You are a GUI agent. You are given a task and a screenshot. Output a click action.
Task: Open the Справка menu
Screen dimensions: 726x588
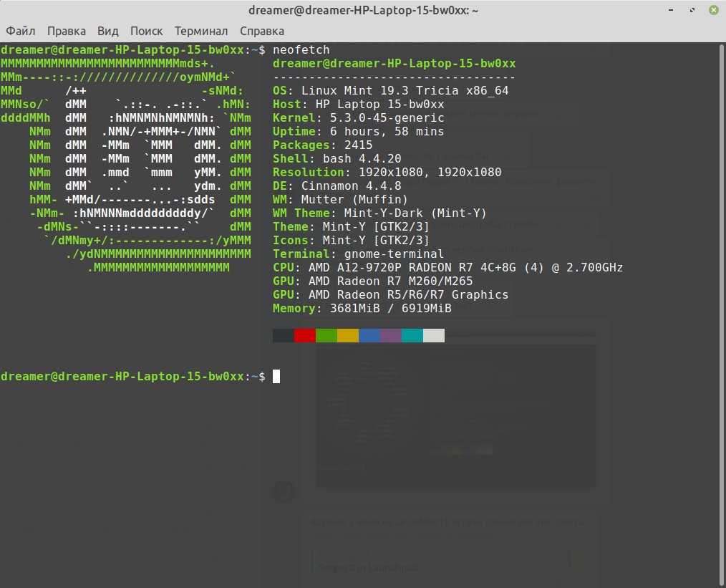pos(261,31)
